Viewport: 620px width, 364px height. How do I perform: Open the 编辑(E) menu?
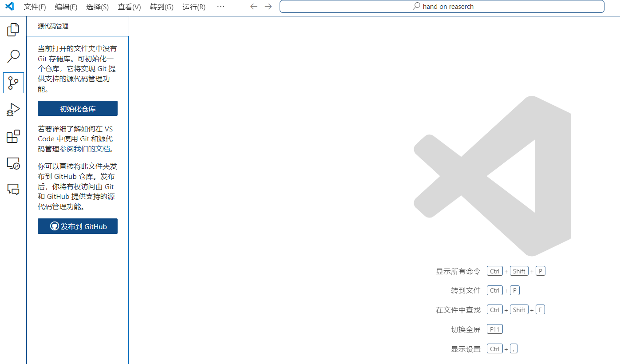point(66,7)
